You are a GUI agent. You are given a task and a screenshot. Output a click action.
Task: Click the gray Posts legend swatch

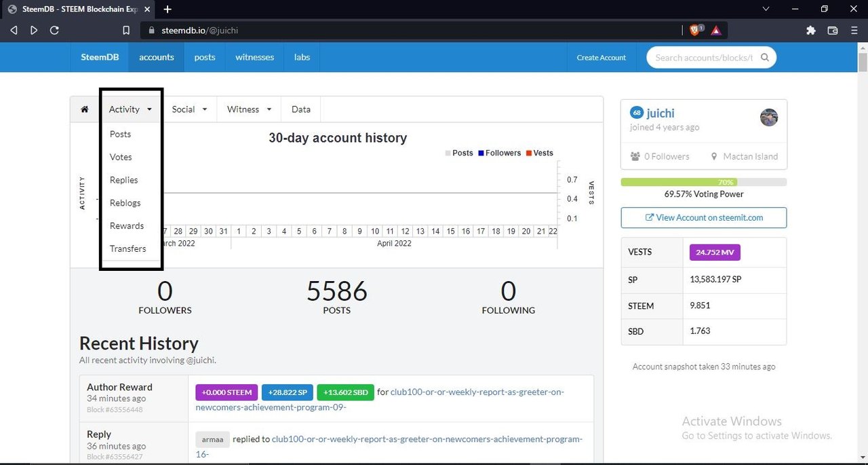tap(448, 153)
